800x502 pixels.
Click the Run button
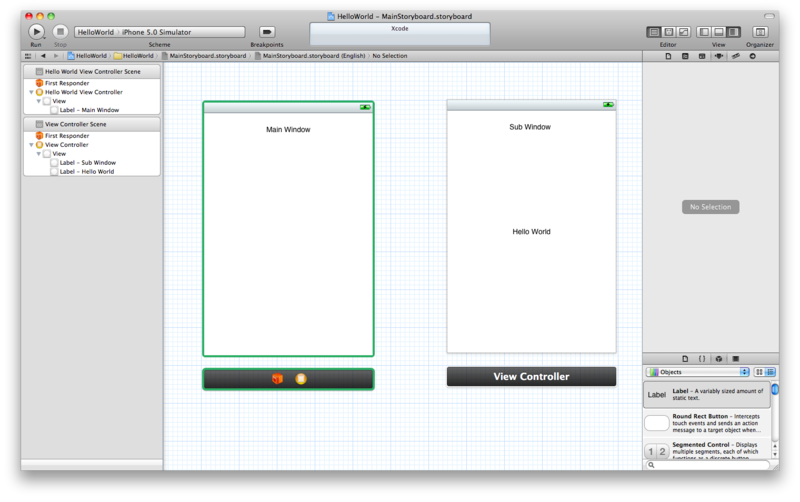point(36,32)
